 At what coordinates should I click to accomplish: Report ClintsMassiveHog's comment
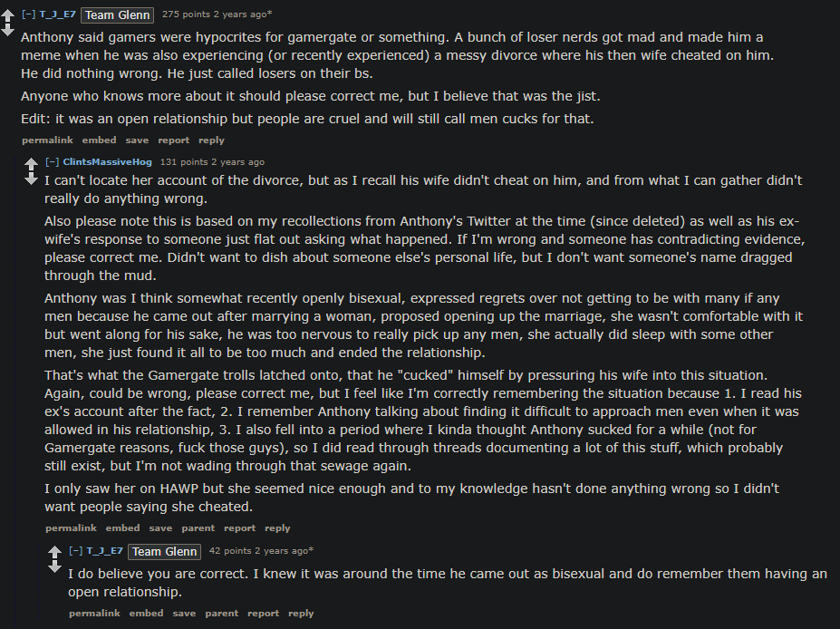point(239,527)
